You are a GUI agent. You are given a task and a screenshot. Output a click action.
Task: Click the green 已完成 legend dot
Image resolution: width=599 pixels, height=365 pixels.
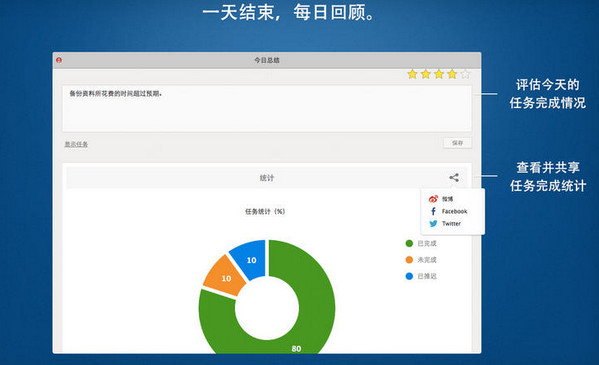point(409,243)
